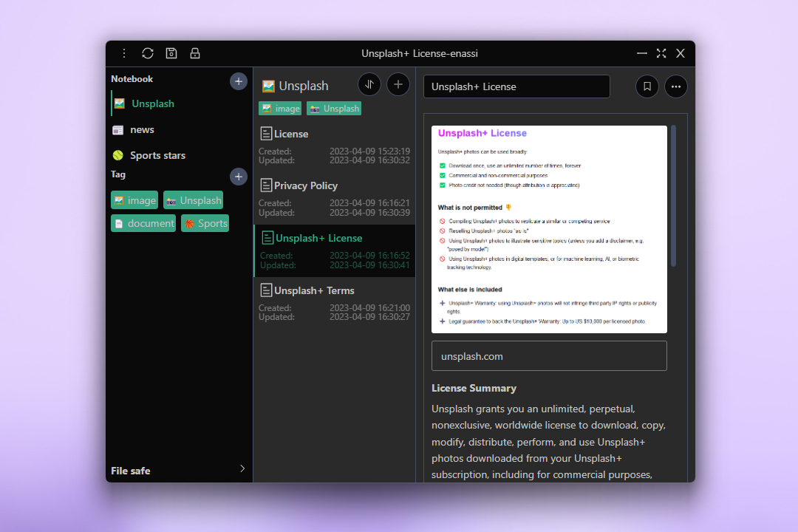
Task: Click the Unsplash notebook picture icon
Action: point(120,103)
